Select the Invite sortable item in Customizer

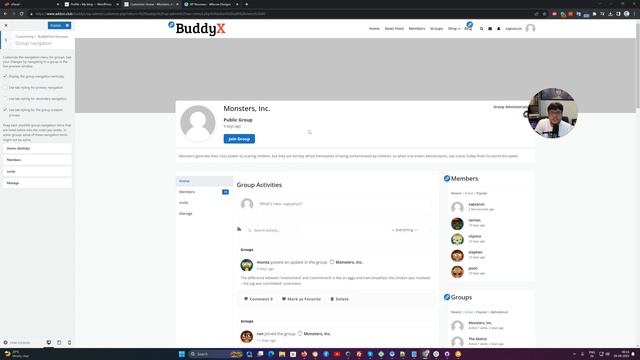point(37,171)
